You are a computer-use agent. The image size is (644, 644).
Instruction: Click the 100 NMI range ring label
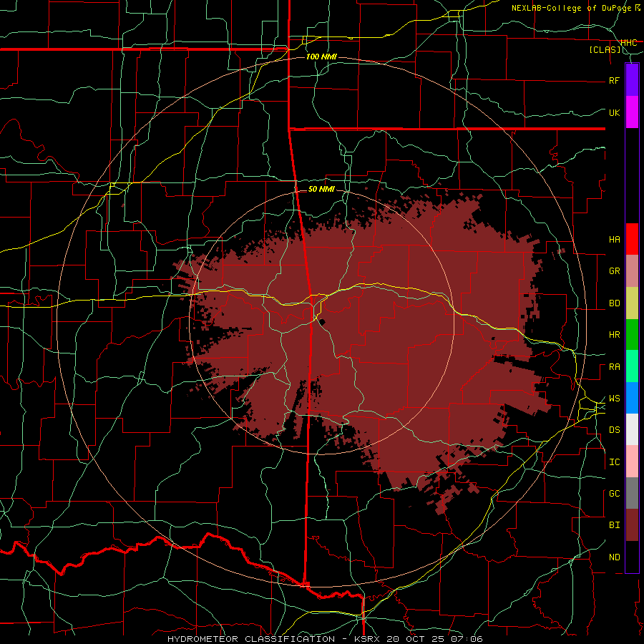321,57
